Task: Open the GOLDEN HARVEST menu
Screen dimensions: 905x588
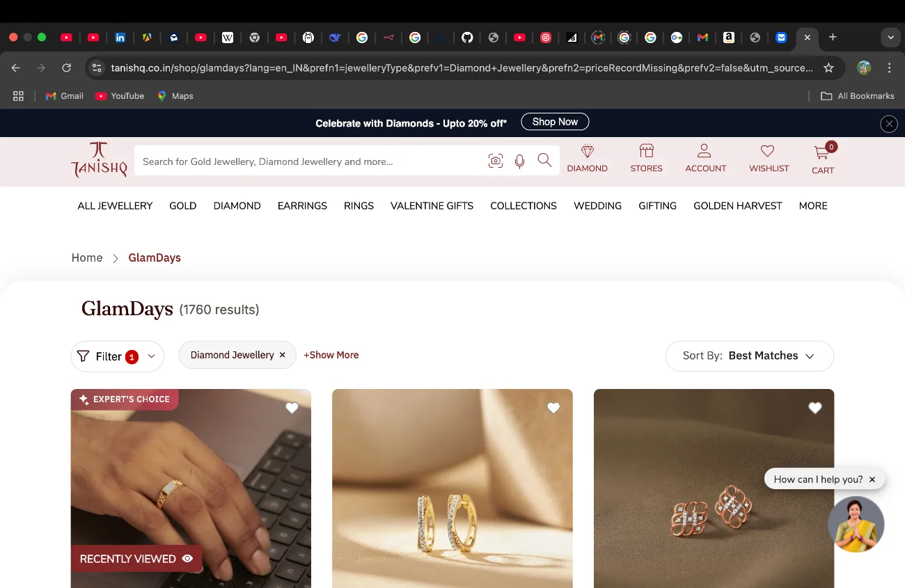Action: tap(738, 206)
